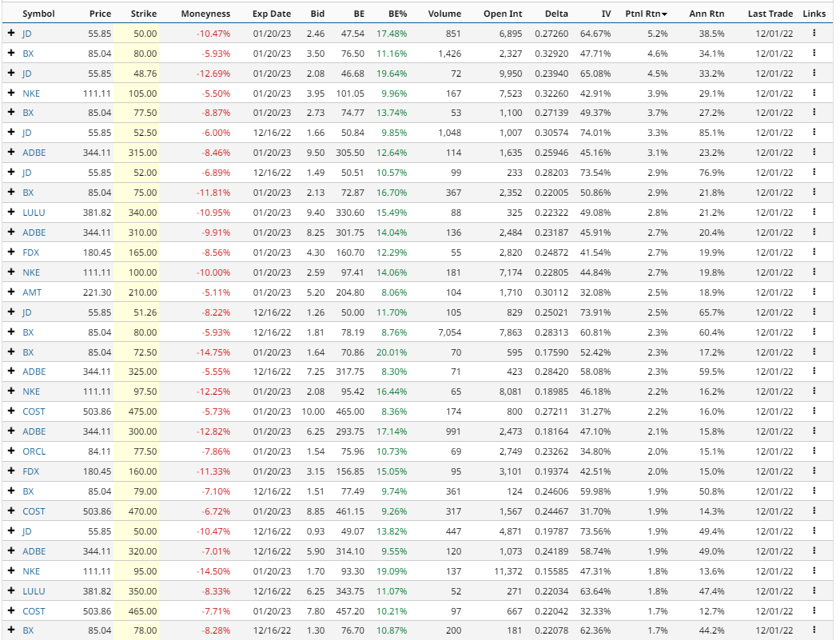Expand the BX 80.00 strike 01/20/23 row
The image size is (840, 640).
coord(10,53)
